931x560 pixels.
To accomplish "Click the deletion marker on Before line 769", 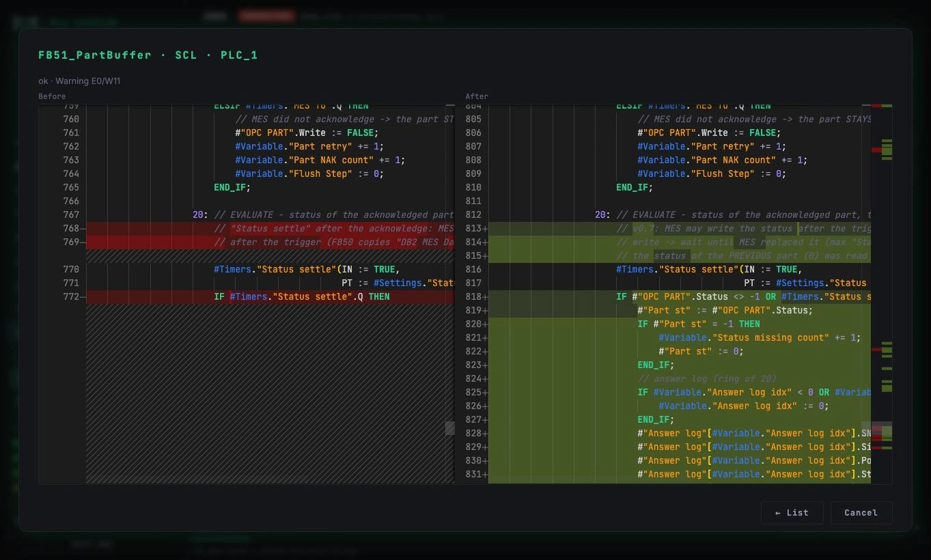I will (83, 242).
